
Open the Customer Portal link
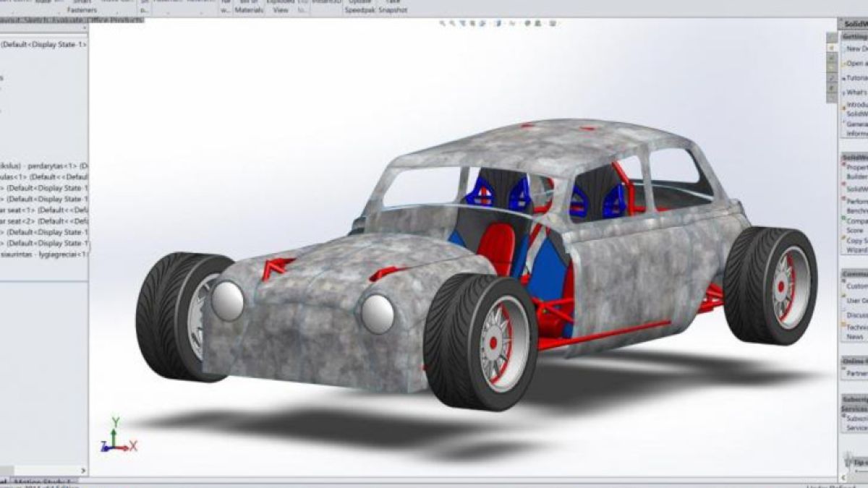[x=856, y=286]
